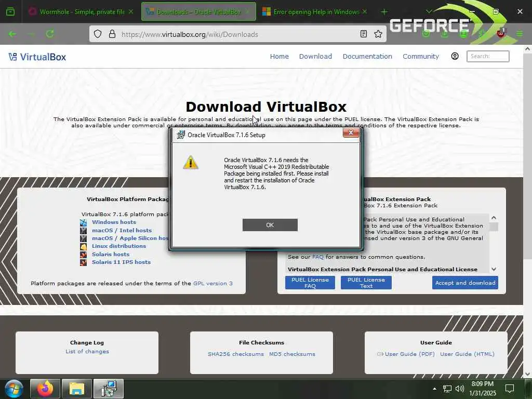The image size is (532, 399).
Task: Show hidden system tray icons
Action: pos(434,389)
